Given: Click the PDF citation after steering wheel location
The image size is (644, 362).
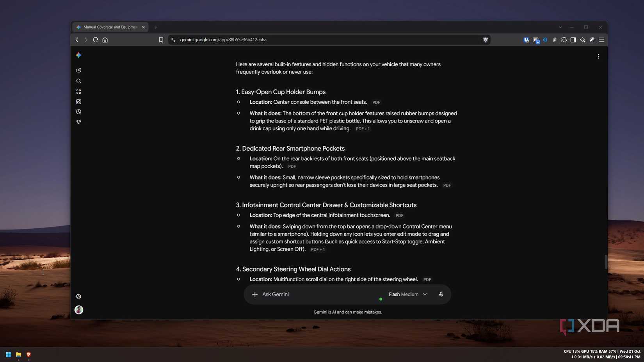Looking at the screenshot, I should 427,280.
